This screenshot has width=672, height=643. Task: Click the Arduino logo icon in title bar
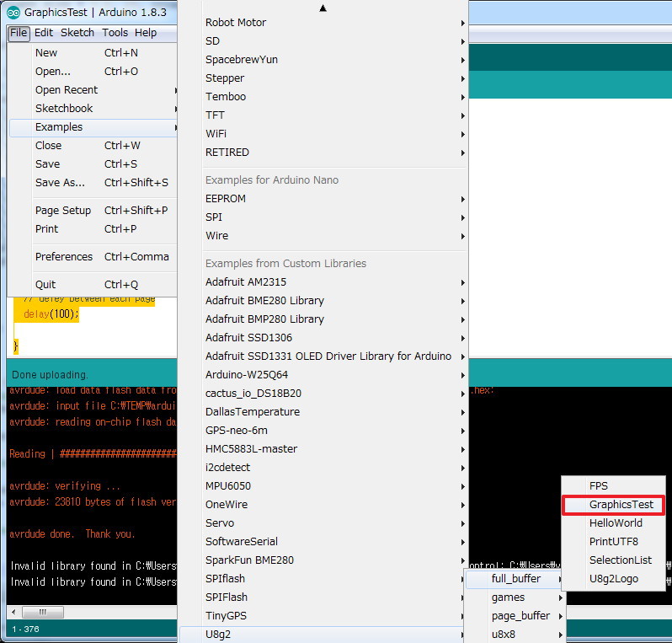(13, 13)
